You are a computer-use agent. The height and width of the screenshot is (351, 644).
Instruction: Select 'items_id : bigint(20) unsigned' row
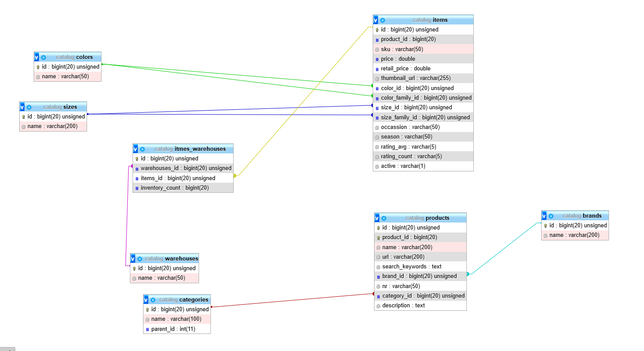[x=183, y=178]
